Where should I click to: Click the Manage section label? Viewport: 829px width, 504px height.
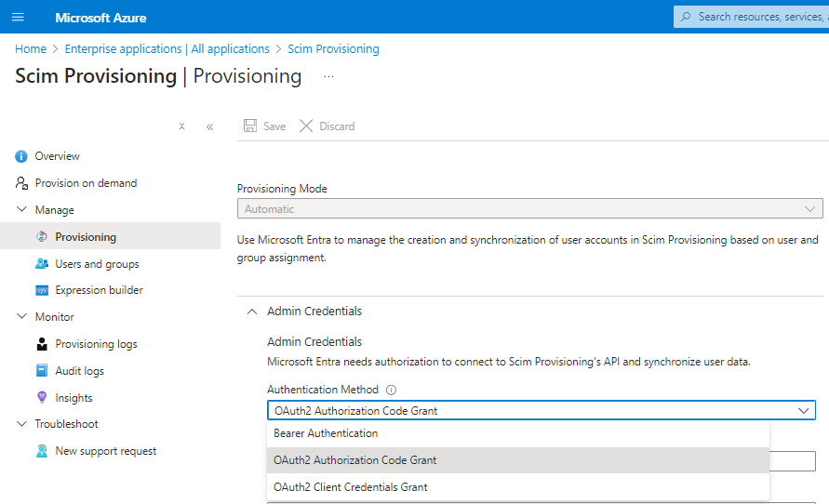pos(55,210)
